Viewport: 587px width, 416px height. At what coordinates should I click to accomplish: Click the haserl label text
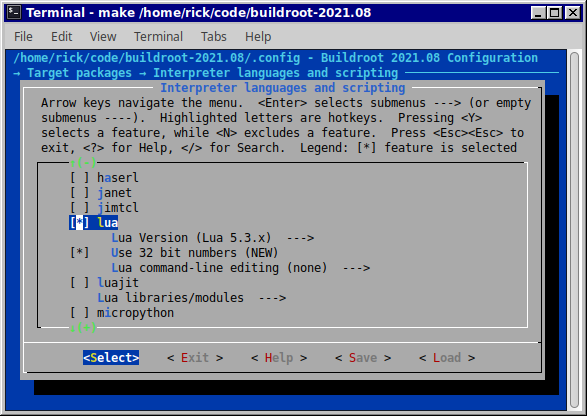pyautogui.click(x=118, y=177)
